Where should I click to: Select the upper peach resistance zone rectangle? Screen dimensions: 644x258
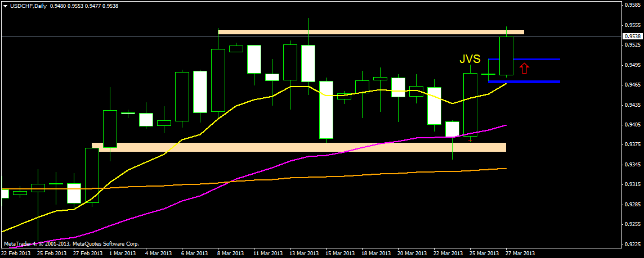(371, 31)
